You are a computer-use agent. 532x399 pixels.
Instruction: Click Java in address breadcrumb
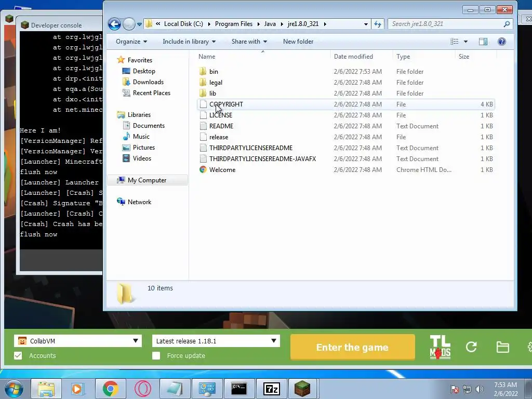click(x=270, y=24)
